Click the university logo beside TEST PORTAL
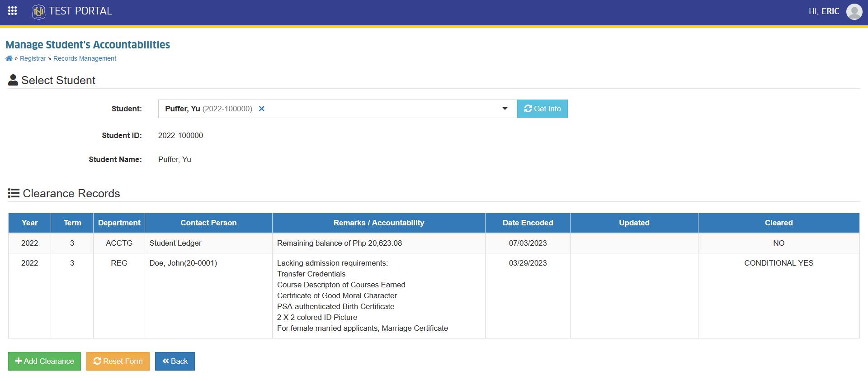This screenshot has width=868, height=381. coord(38,11)
